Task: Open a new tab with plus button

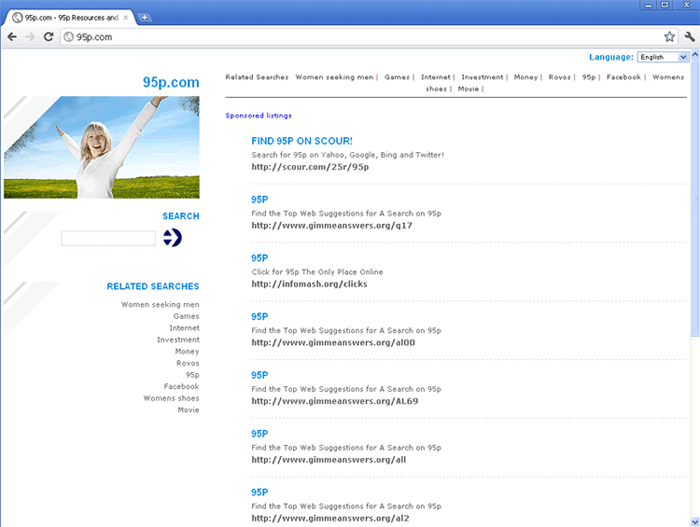Action: click(x=145, y=17)
